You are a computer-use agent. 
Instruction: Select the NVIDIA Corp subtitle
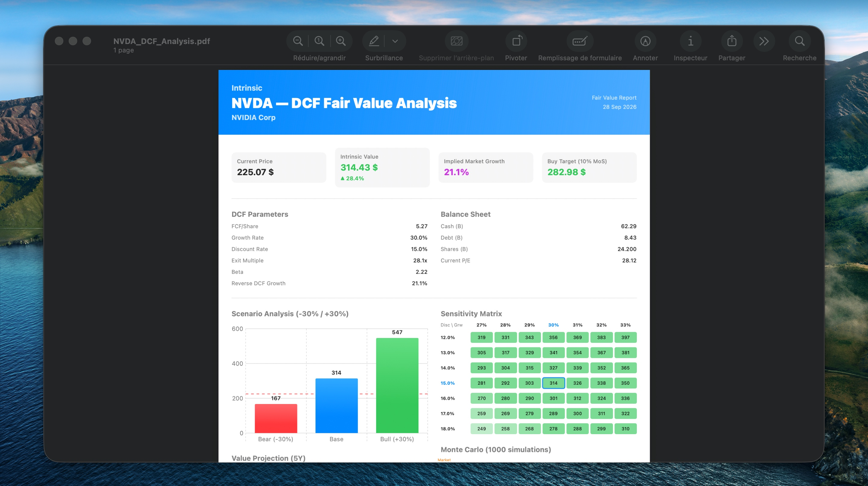click(x=253, y=118)
